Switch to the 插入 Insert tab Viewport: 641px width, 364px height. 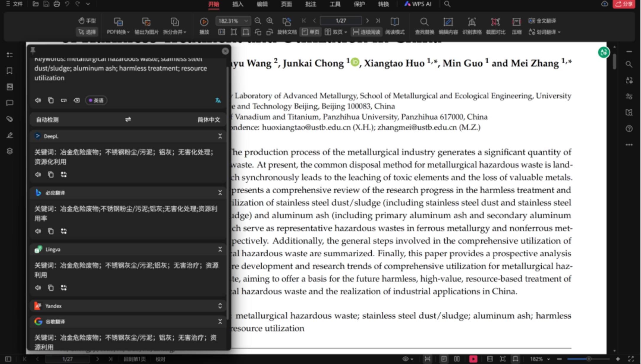tap(238, 4)
